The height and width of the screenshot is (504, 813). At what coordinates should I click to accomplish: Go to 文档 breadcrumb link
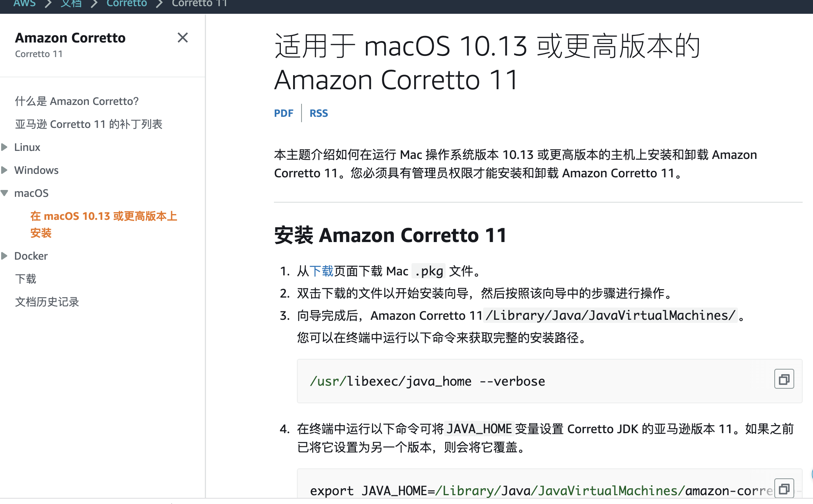[71, 3]
